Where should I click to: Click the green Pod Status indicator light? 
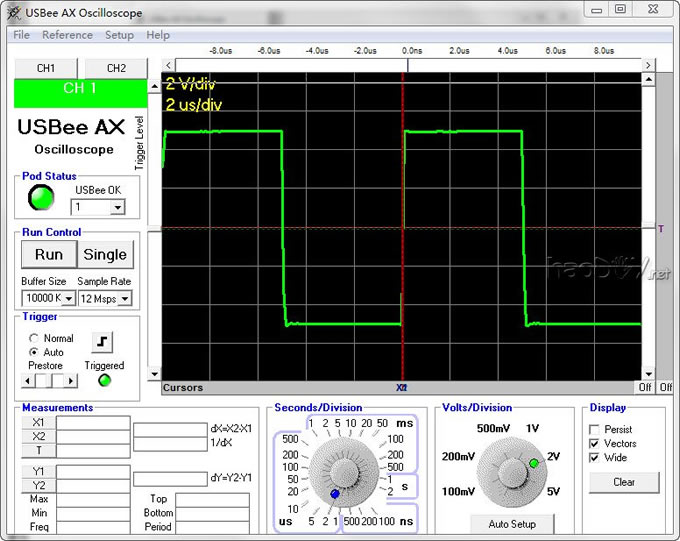pos(41,198)
